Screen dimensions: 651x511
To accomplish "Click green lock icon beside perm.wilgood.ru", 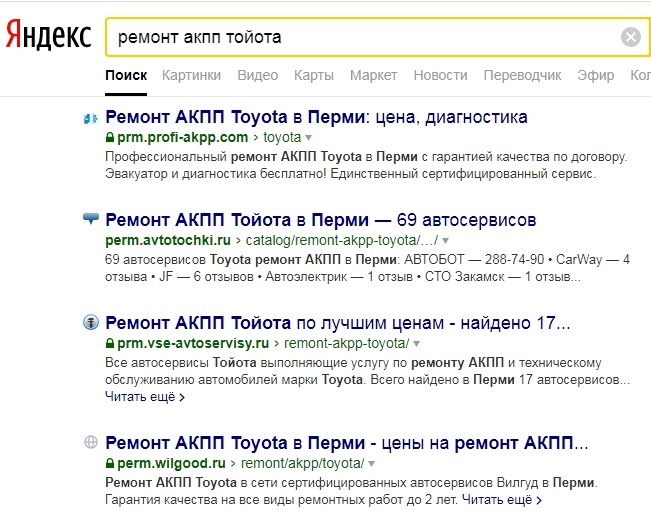I will (x=109, y=464).
